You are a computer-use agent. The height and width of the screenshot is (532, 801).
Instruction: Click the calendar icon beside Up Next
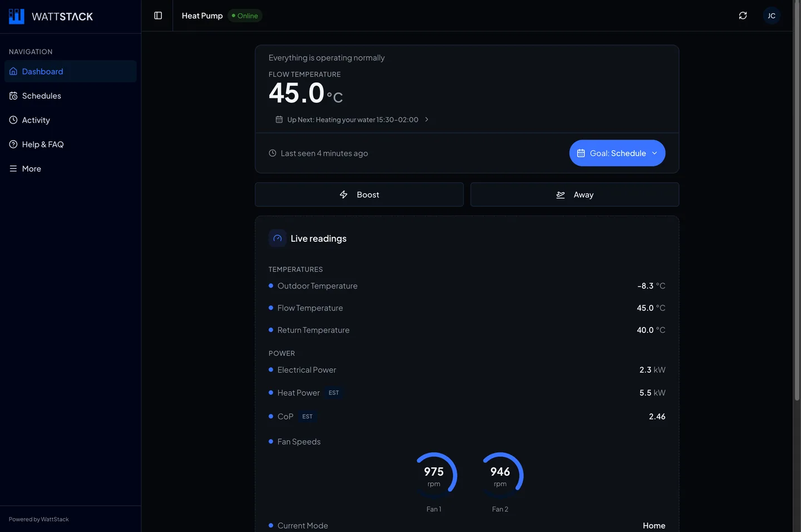click(x=279, y=120)
